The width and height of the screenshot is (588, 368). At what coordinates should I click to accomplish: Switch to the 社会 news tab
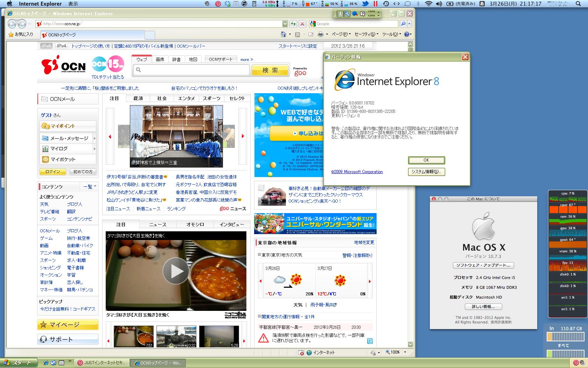(x=162, y=98)
